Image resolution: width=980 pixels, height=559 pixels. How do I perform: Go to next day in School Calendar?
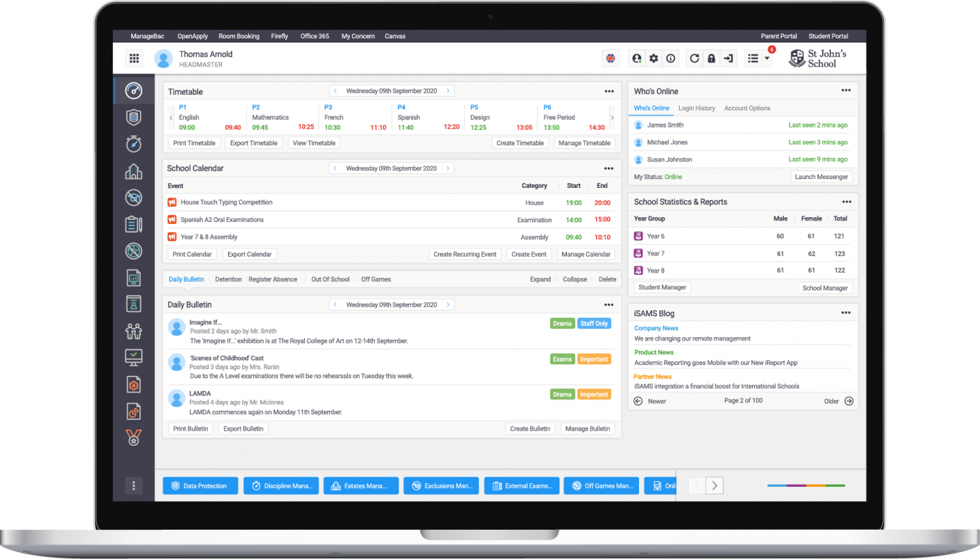pyautogui.click(x=447, y=168)
